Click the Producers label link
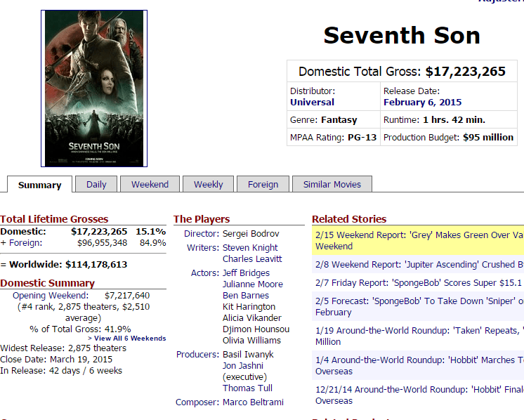The width and height of the screenshot is (524, 420). click(x=197, y=355)
